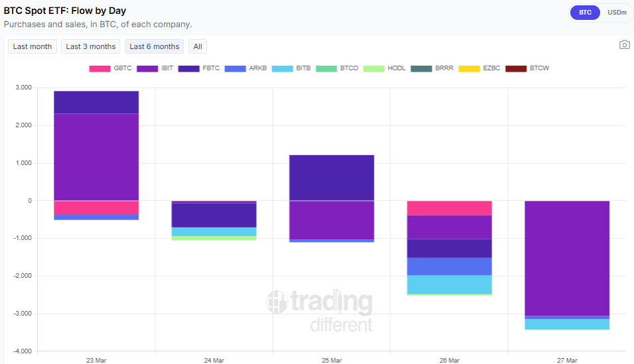The height and width of the screenshot is (364, 634).
Task: Switch the unit toggle to USDm
Action: [x=617, y=13]
